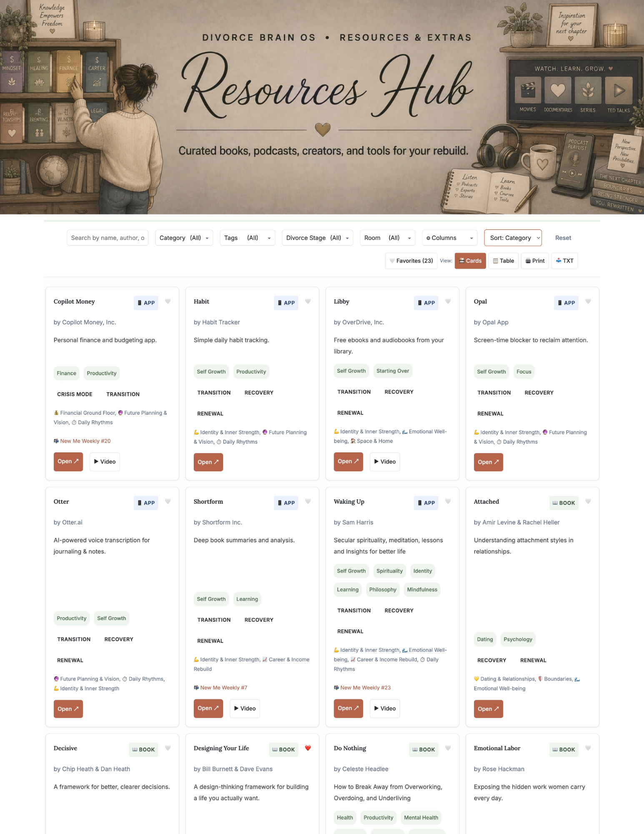Heart the Decisive book card
The height and width of the screenshot is (834, 644).
168,748
